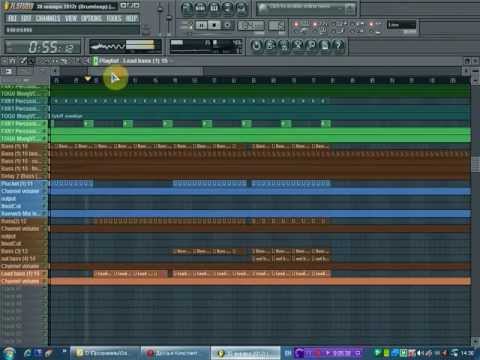
Task: Open the EDIT menu
Action: point(26,18)
